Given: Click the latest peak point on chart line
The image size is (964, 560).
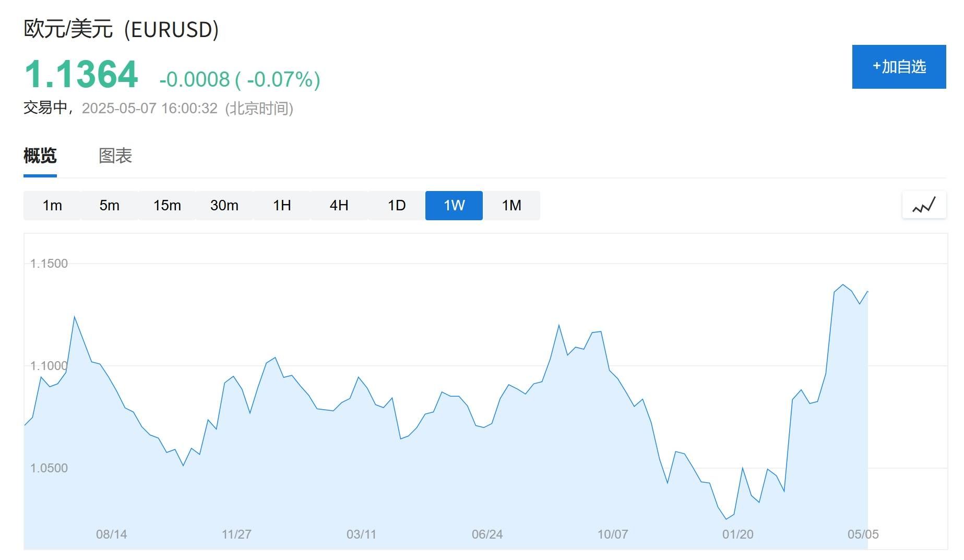Looking at the screenshot, I should (843, 284).
